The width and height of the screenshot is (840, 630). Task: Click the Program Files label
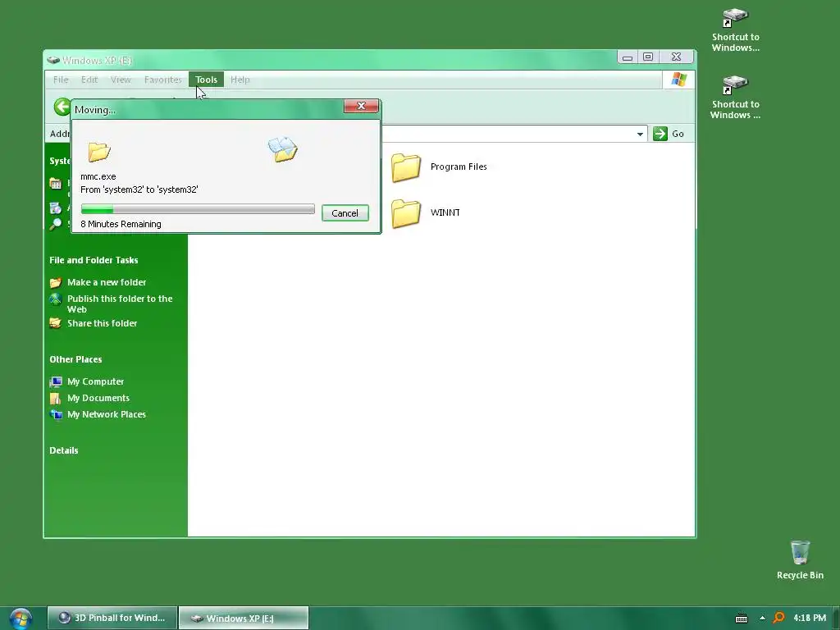459,167
